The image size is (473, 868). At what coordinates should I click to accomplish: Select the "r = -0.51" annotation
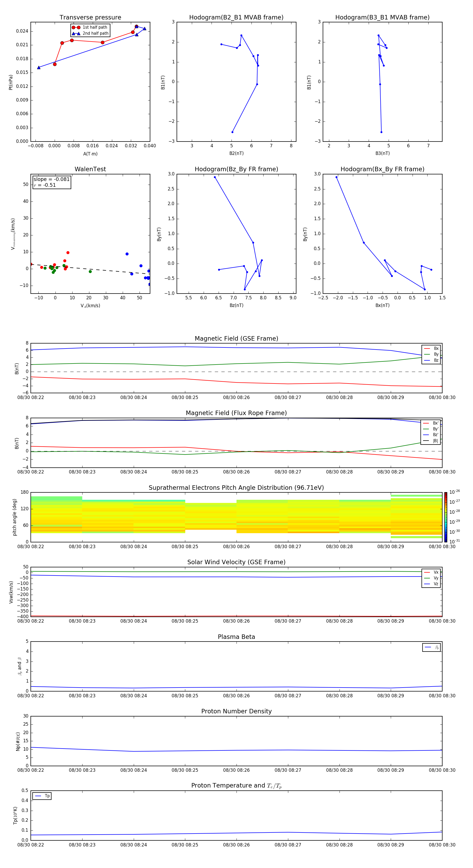point(45,185)
